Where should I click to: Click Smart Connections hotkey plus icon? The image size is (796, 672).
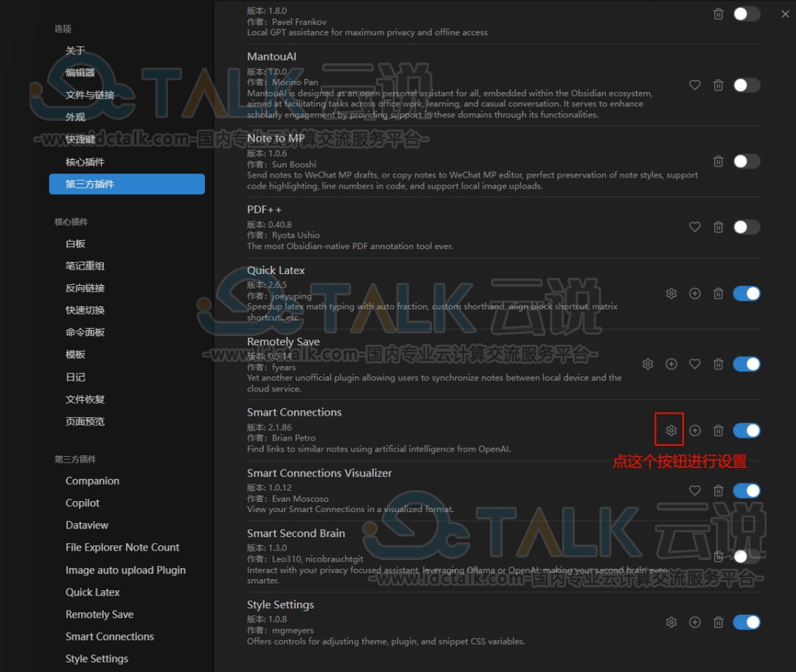694,430
